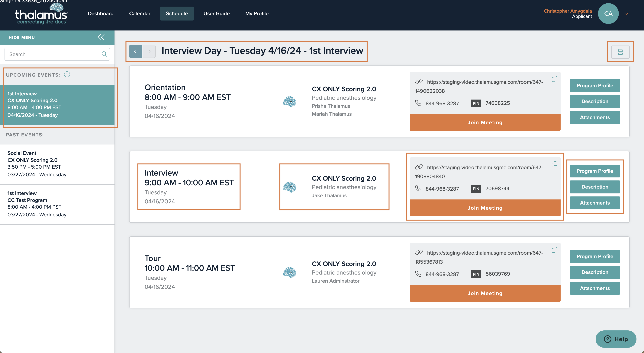Open Program Profile for Tour

coord(594,256)
